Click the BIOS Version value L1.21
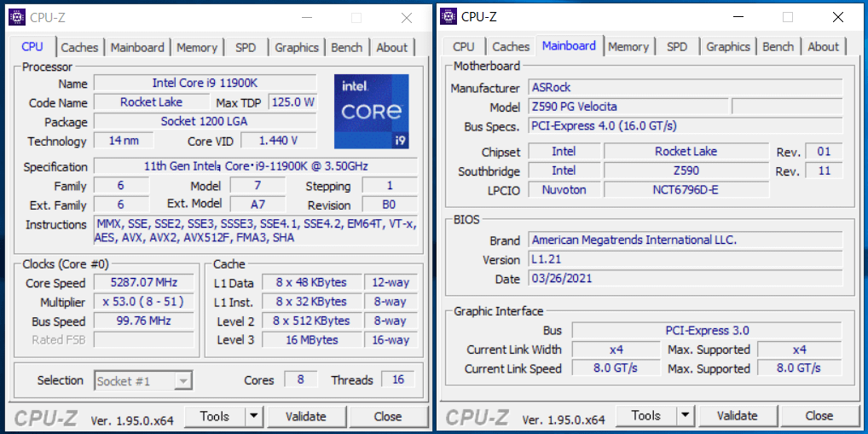868x434 pixels. point(686,259)
